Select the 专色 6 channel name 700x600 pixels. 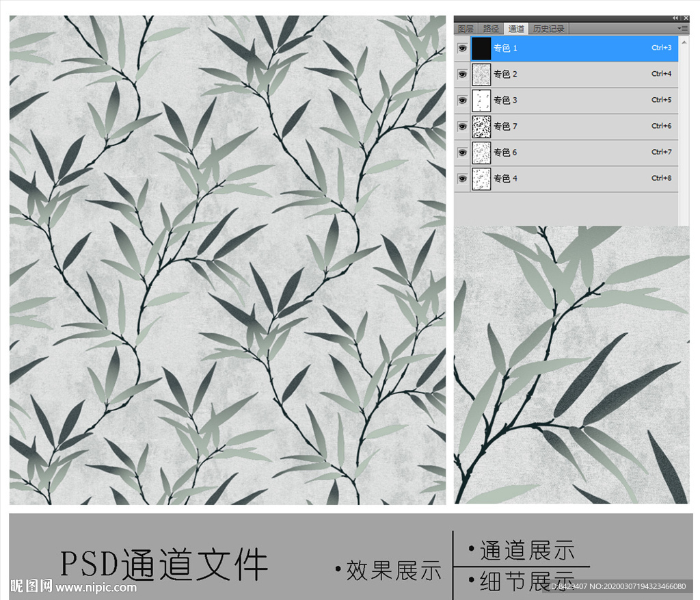coord(505,153)
